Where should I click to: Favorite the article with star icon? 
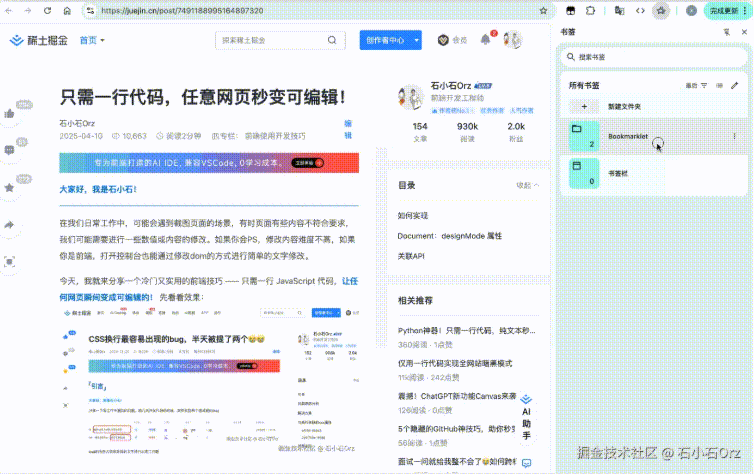pos(9,188)
